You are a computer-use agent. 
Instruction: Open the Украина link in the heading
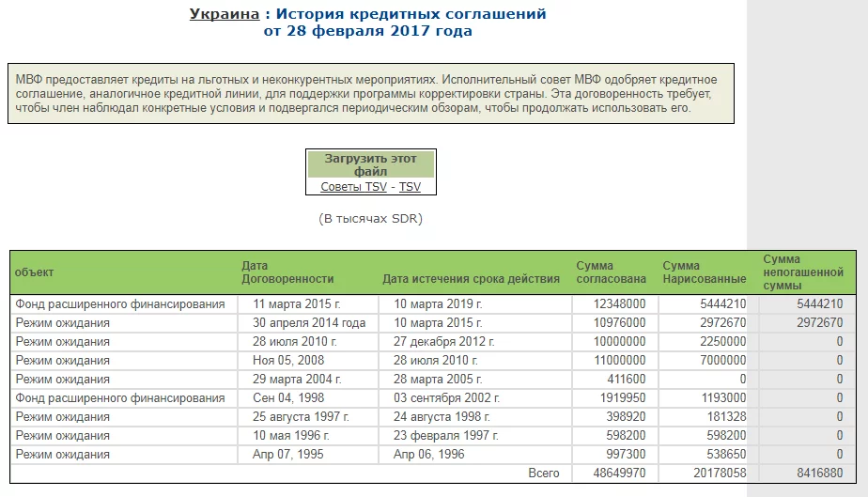point(225,14)
